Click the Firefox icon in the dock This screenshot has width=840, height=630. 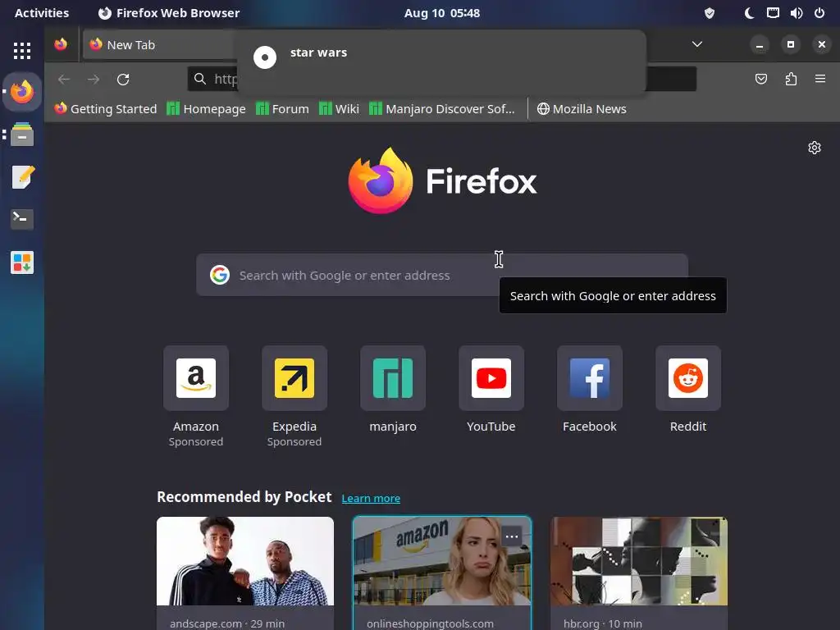pyautogui.click(x=22, y=92)
